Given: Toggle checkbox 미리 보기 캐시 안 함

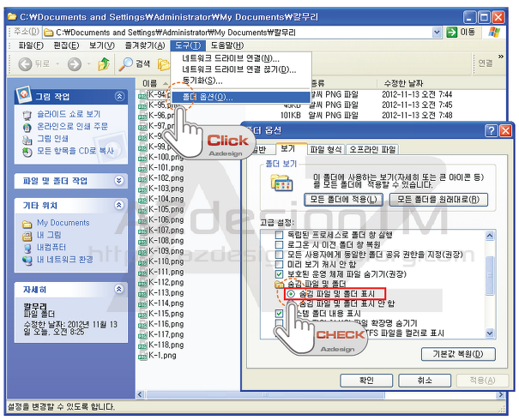Looking at the screenshot, I should [x=279, y=264].
